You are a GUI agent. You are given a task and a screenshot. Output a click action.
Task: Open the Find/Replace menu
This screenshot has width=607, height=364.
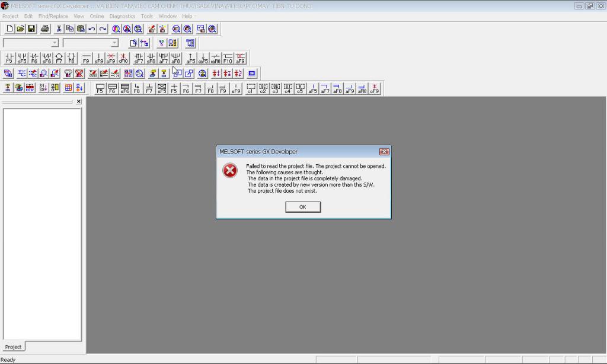(x=53, y=16)
